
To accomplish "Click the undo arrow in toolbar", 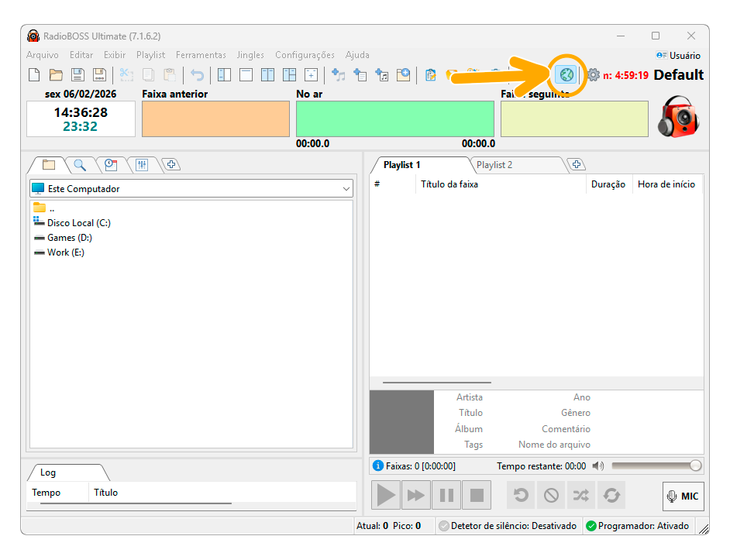I will [x=198, y=75].
